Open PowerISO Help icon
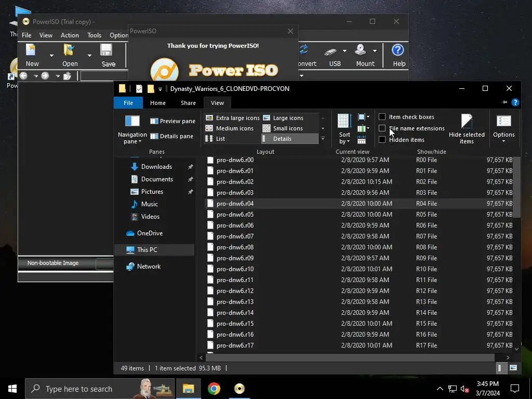 397,50
